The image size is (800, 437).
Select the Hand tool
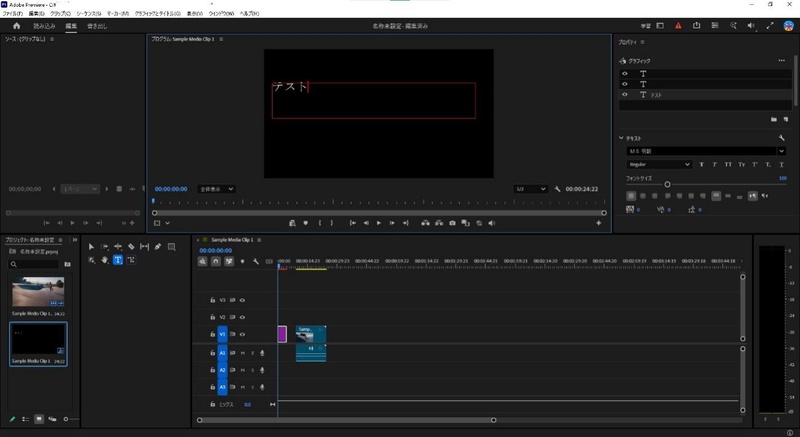coord(105,260)
